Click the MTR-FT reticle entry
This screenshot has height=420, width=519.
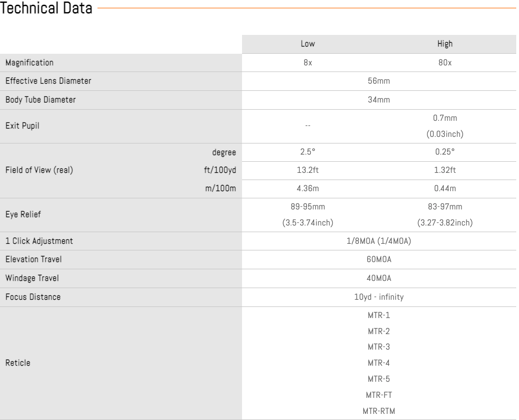pyautogui.click(x=379, y=395)
